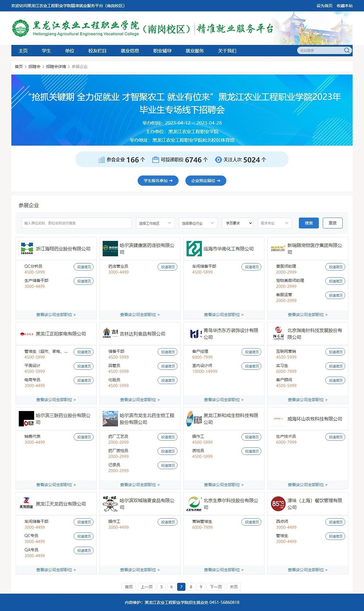This screenshot has width=364, height=611.
Task: Open 哈尔滨健康医药连锁 company logo
Action: point(110,249)
